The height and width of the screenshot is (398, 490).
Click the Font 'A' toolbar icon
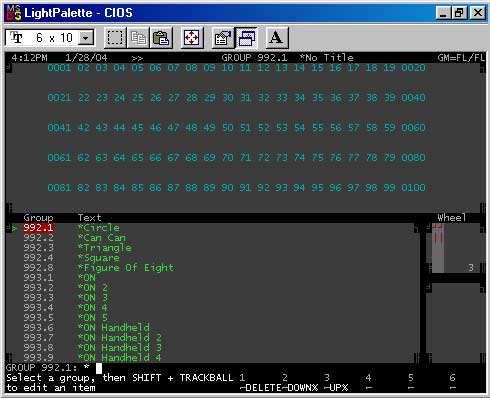pyautogui.click(x=276, y=38)
